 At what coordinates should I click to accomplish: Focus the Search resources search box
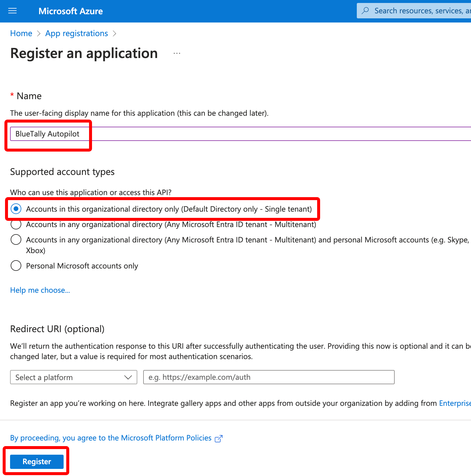tap(414, 11)
